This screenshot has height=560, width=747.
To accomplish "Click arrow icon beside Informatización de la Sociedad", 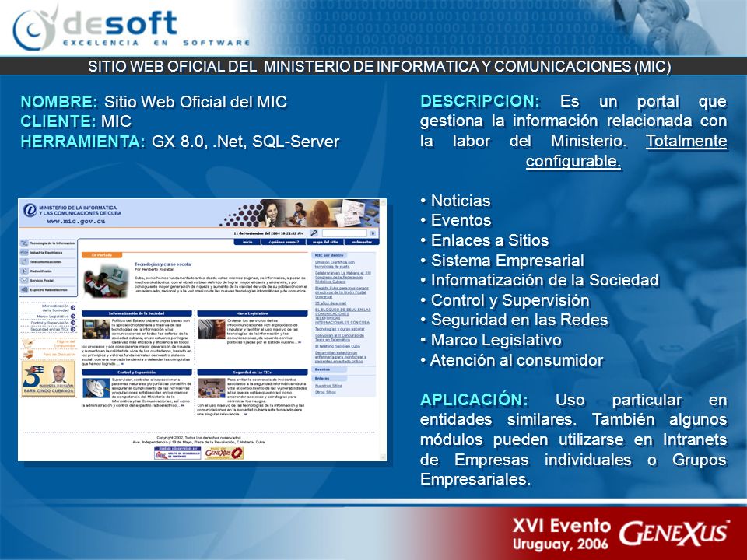I will (73, 308).
